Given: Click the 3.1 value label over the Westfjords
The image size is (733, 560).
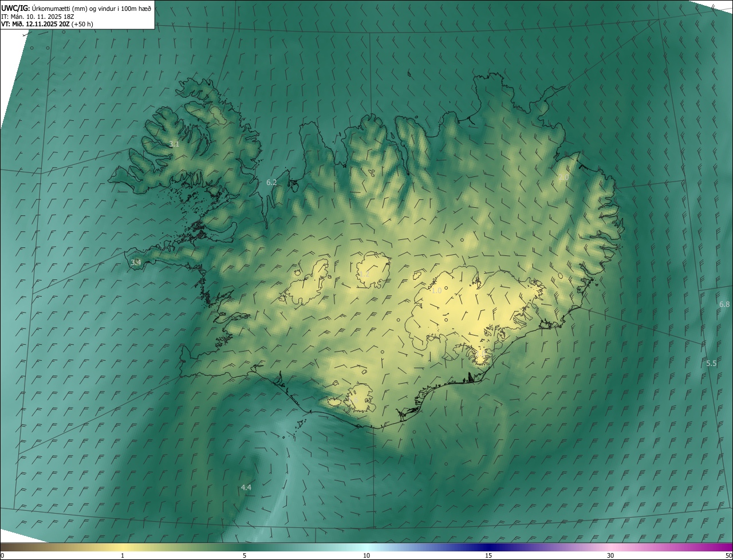Looking at the screenshot, I should coord(175,144).
